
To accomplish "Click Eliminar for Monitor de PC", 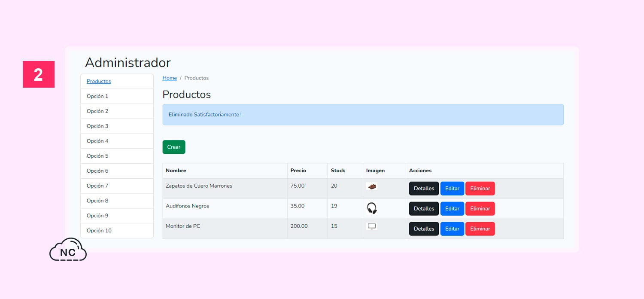I will [480, 229].
